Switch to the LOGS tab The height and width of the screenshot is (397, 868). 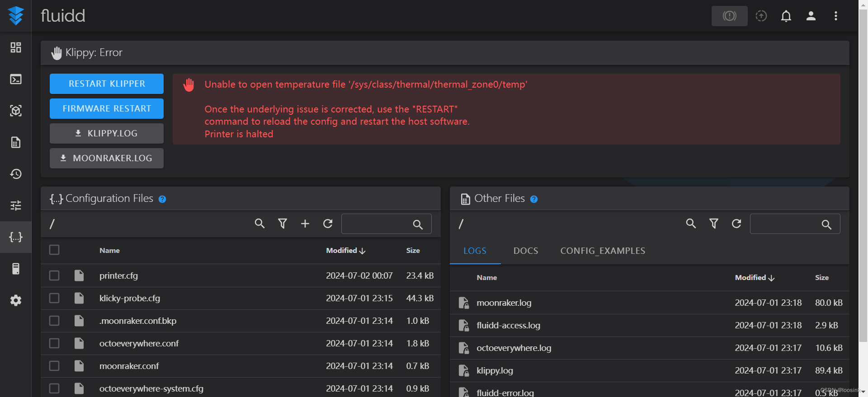475,251
